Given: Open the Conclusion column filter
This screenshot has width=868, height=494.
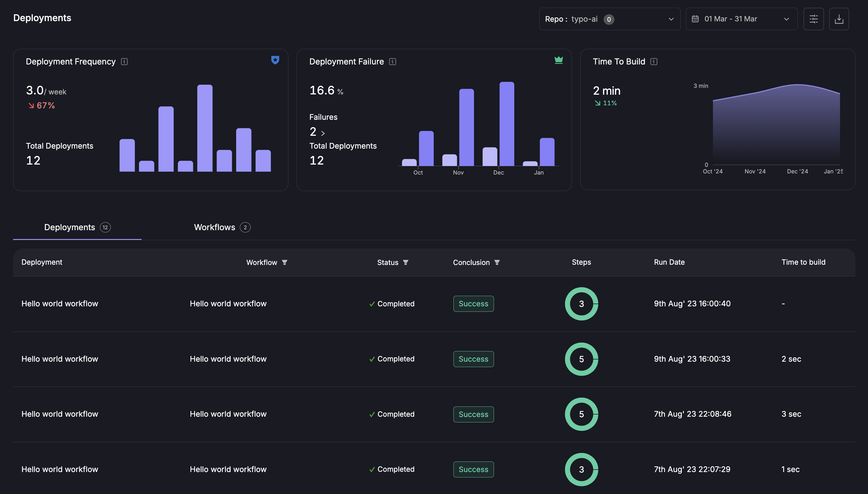Looking at the screenshot, I should pos(497,262).
